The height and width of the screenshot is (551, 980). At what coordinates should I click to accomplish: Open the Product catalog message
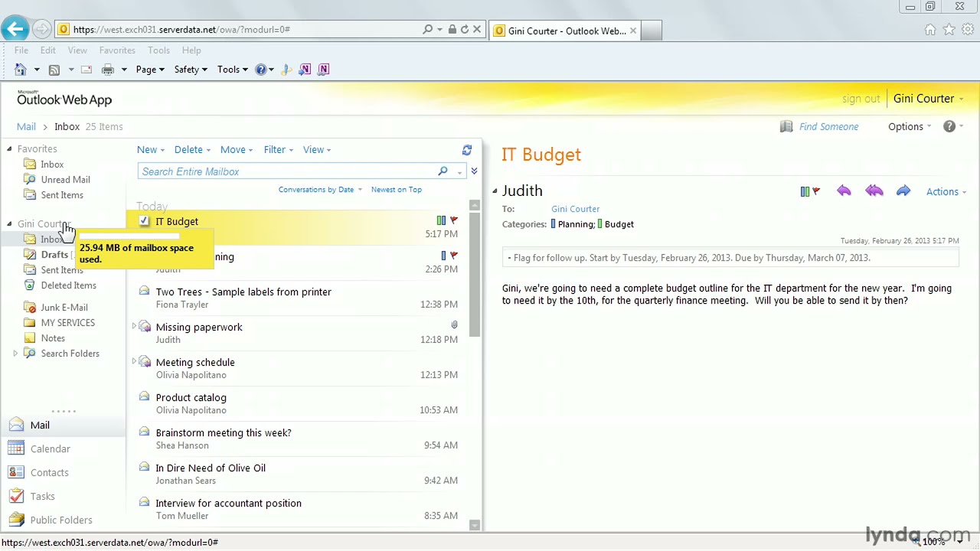click(x=297, y=403)
